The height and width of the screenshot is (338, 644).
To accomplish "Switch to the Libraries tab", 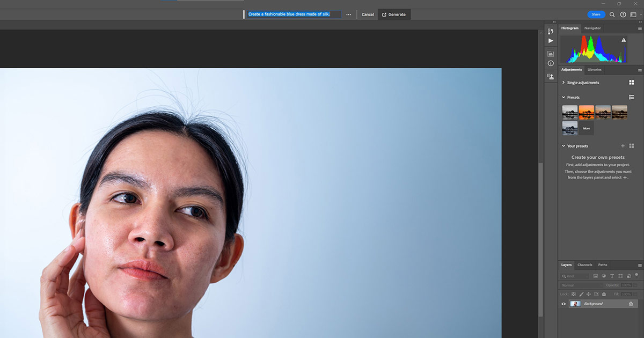I will click(594, 70).
